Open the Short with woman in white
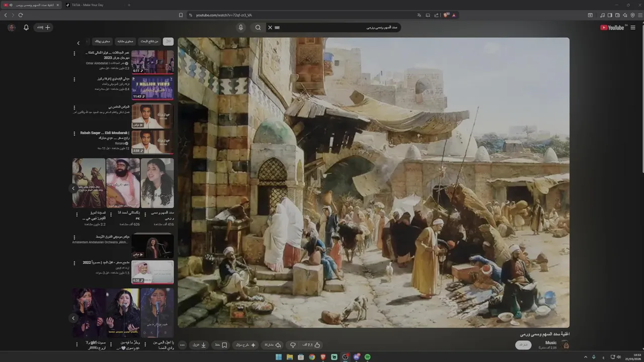The height and width of the screenshot is (362, 644). click(x=157, y=183)
